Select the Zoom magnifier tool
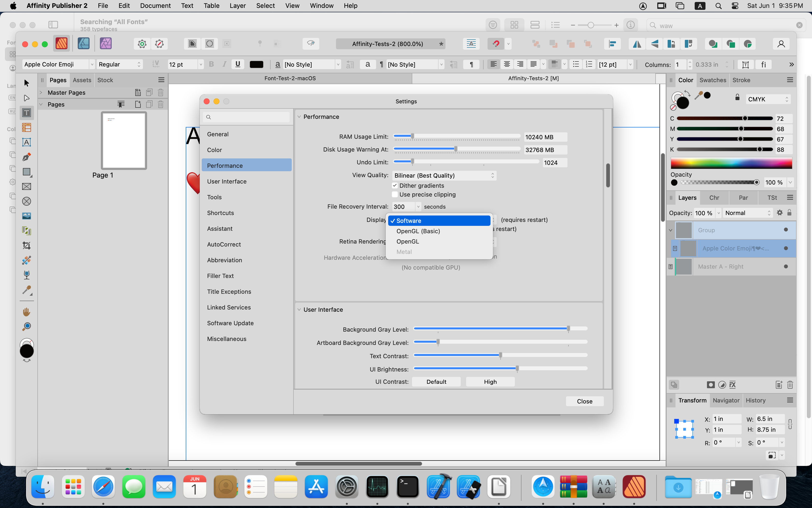812x508 pixels. pos(27,327)
